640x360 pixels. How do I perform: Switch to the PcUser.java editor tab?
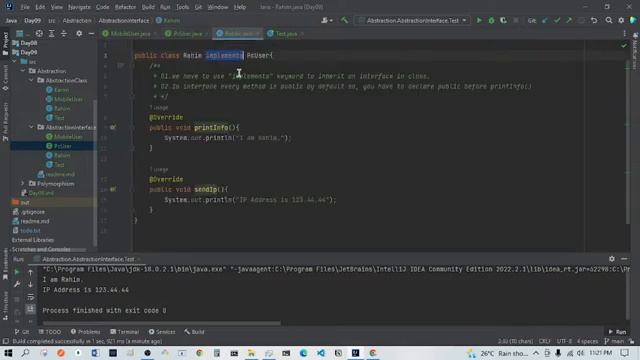[x=187, y=34]
